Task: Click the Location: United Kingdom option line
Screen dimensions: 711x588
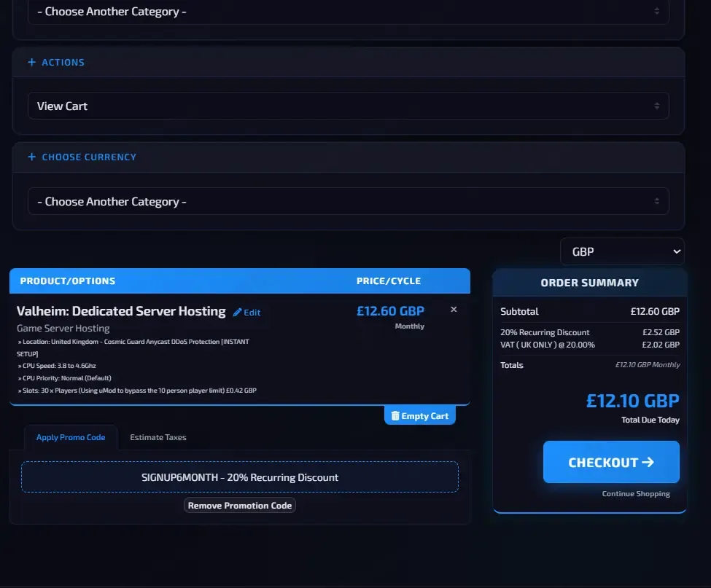Action: pyautogui.click(x=133, y=348)
